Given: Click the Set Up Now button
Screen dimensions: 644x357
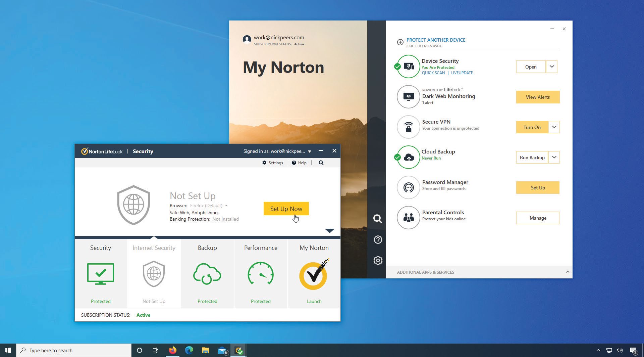Looking at the screenshot, I should (286, 209).
